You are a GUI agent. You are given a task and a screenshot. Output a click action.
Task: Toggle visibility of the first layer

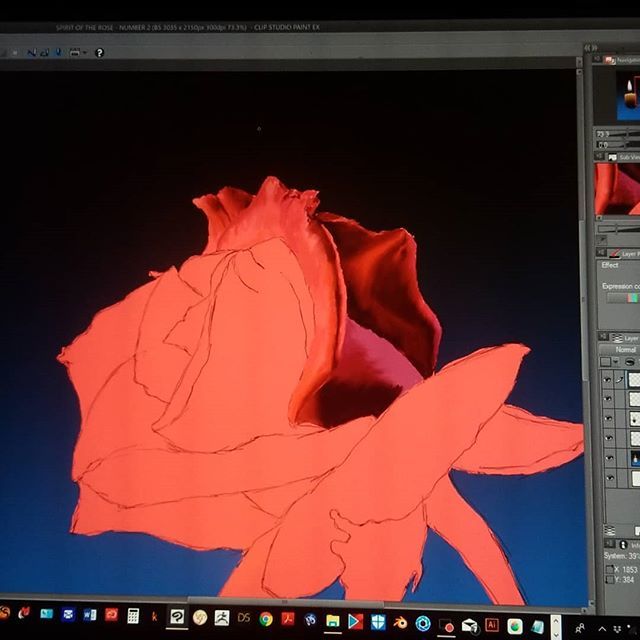coord(608,380)
